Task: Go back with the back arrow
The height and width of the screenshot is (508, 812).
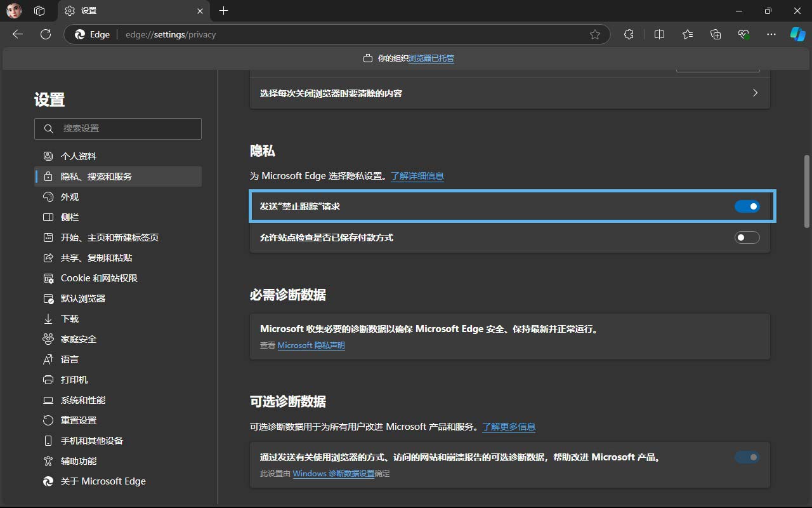Action: click(18, 34)
